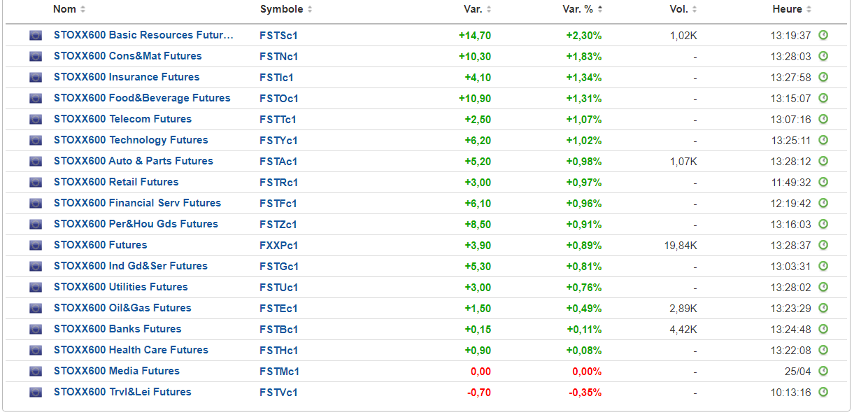Click the clock icon in the Retail Futures row
The image size is (868, 415).
coord(823,182)
